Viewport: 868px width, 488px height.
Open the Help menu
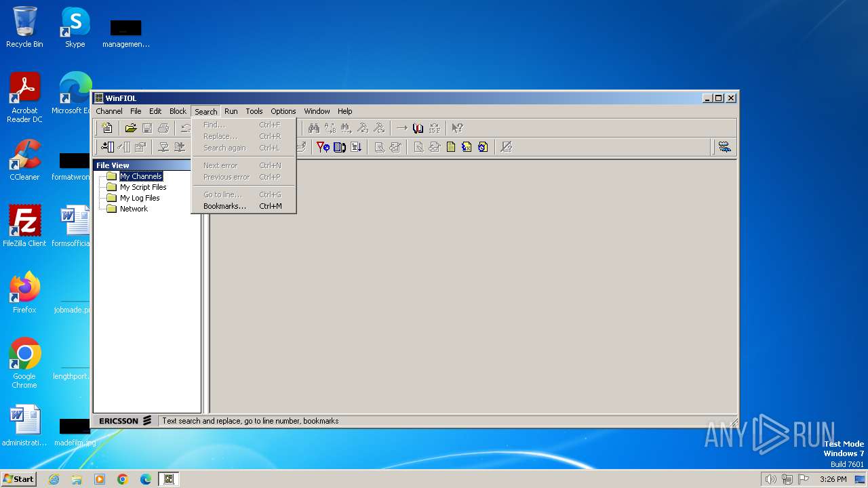345,111
